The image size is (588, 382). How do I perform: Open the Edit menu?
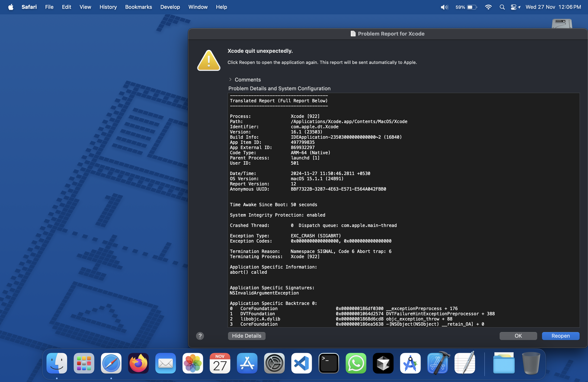[x=66, y=7]
